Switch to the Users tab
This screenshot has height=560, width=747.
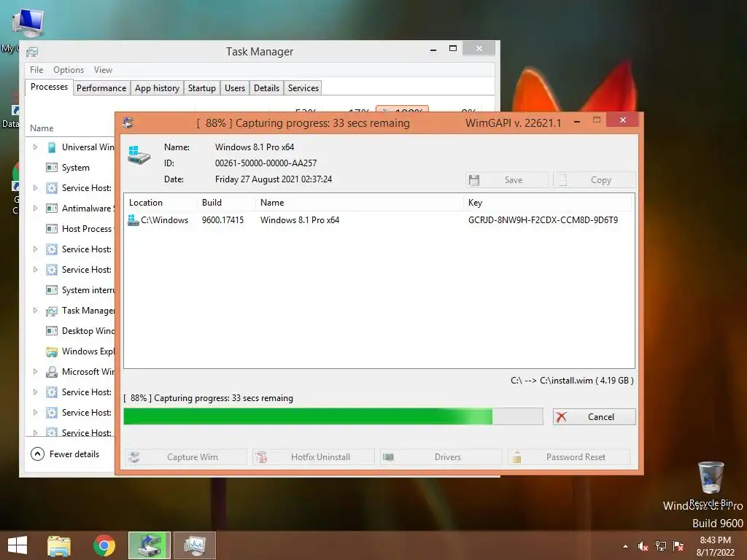click(x=235, y=88)
